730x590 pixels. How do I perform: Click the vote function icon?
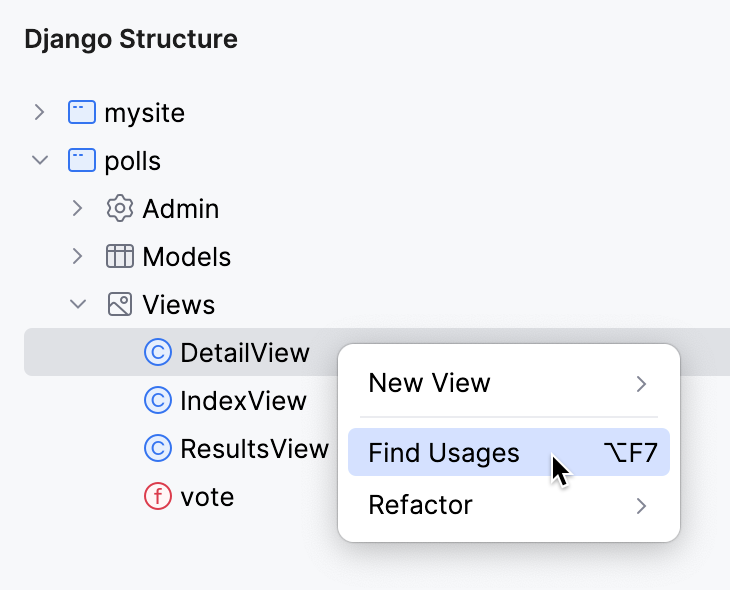coord(157,496)
